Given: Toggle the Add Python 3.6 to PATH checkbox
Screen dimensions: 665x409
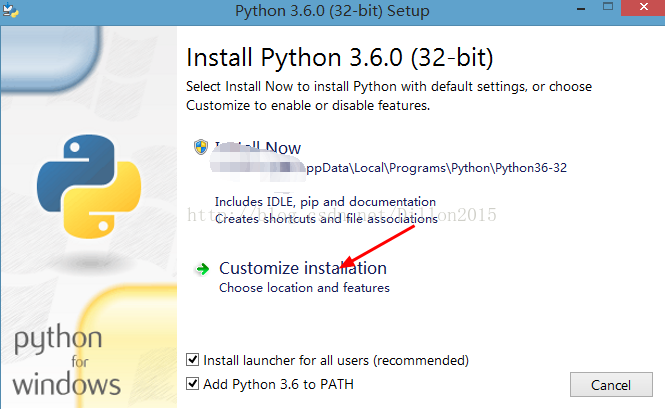Looking at the screenshot, I should [193, 384].
